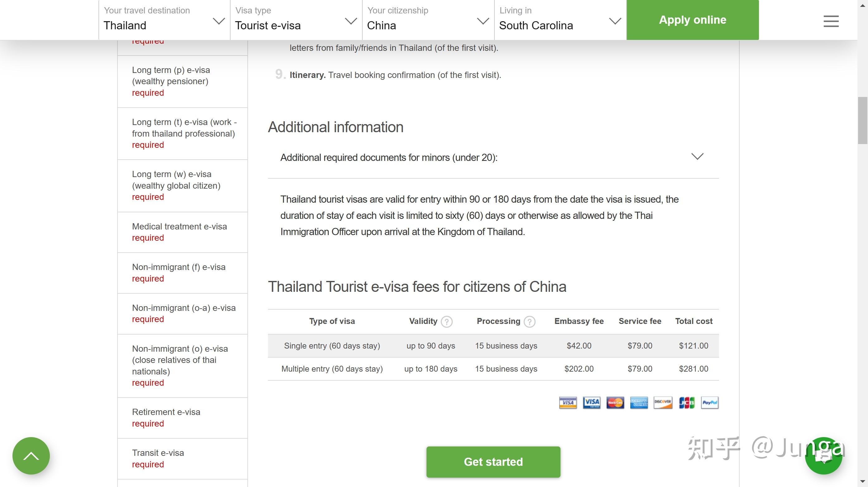This screenshot has width=868, height=487.
Task: Click the scroll-to-top arrow button
Action: [31, 456]
